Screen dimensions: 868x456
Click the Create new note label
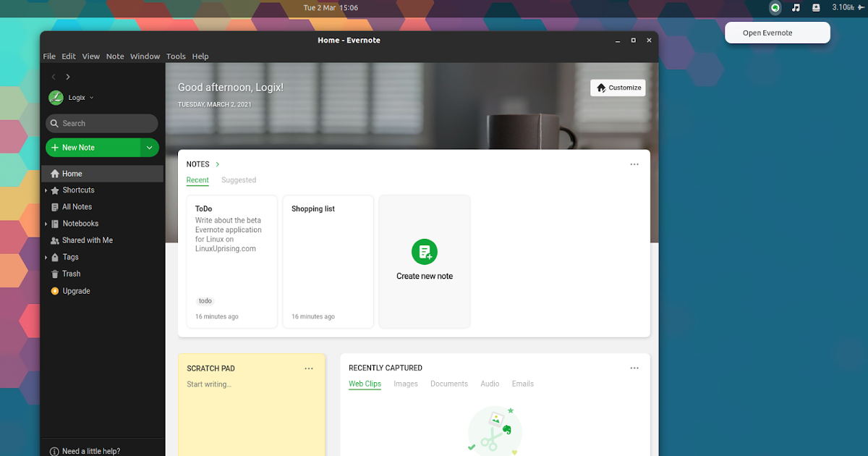coord(425,276)
